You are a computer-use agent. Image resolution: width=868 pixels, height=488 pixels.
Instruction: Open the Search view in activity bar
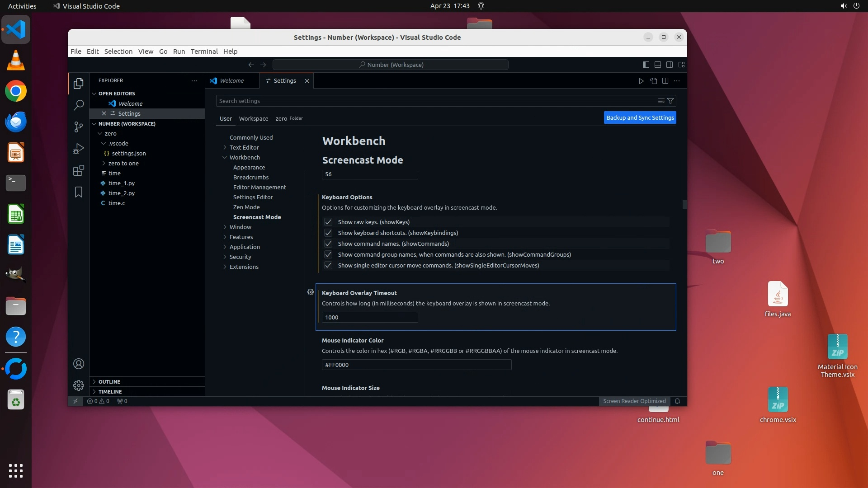pos(79,105)
